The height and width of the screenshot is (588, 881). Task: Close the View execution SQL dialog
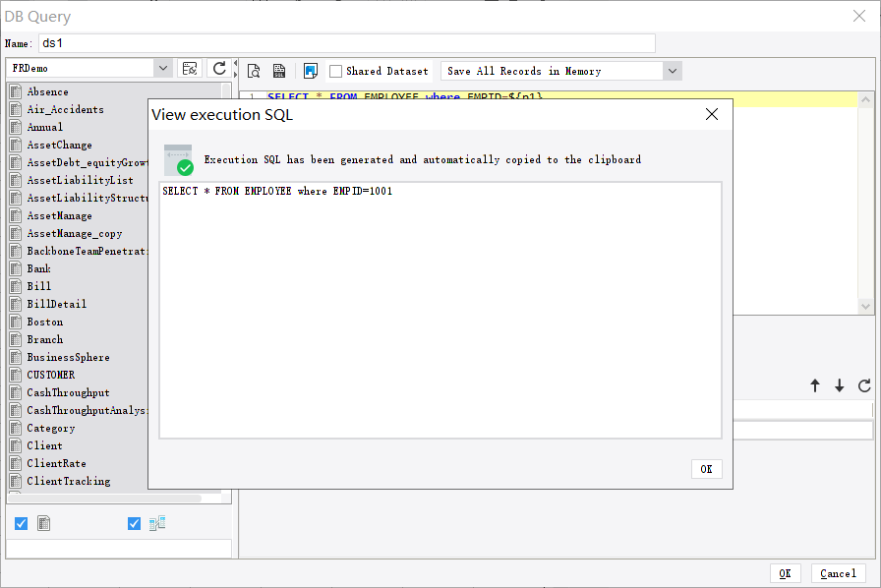click(x=711, y=114)
